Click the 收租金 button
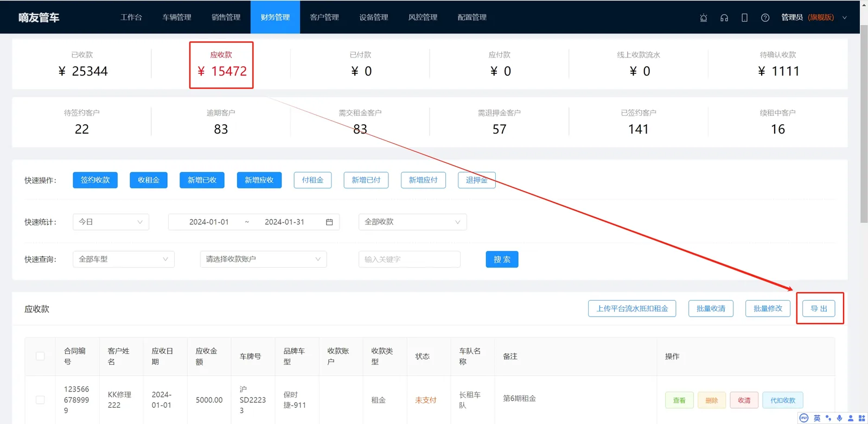Viewport: 868px width, 424px height. pyautogui.click(x=149, y=180)
